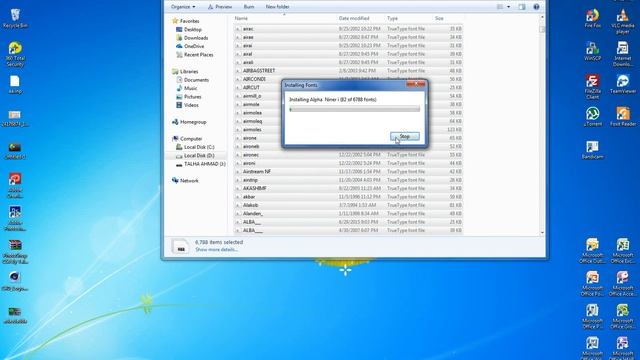Click Burn in the Explorer toolbar
This screenshot has height=360, width=640.
point(249,7)
